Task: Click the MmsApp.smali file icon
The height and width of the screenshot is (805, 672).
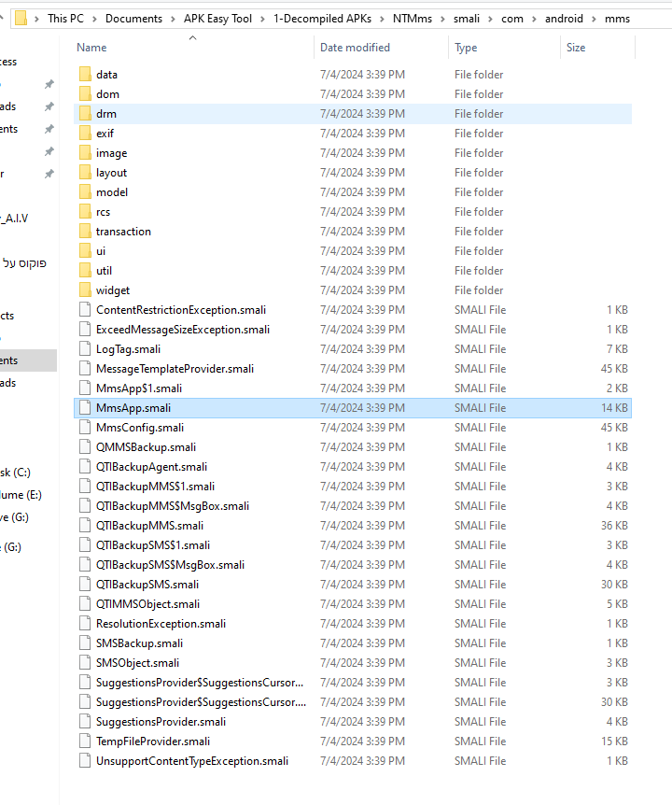Action: (85, 408)
